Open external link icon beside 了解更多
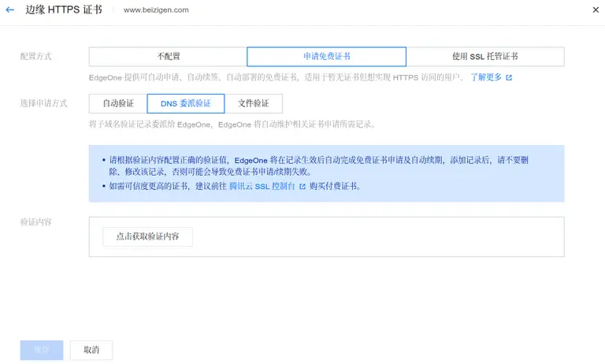The height and width of the screenshot is (364, 605). pos(509,77)
